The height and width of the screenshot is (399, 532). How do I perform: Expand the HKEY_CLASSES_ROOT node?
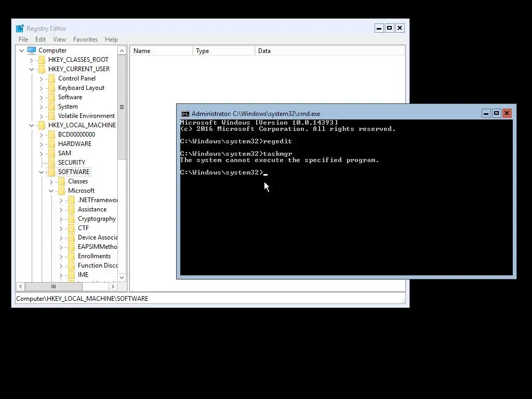pos(32,60)
